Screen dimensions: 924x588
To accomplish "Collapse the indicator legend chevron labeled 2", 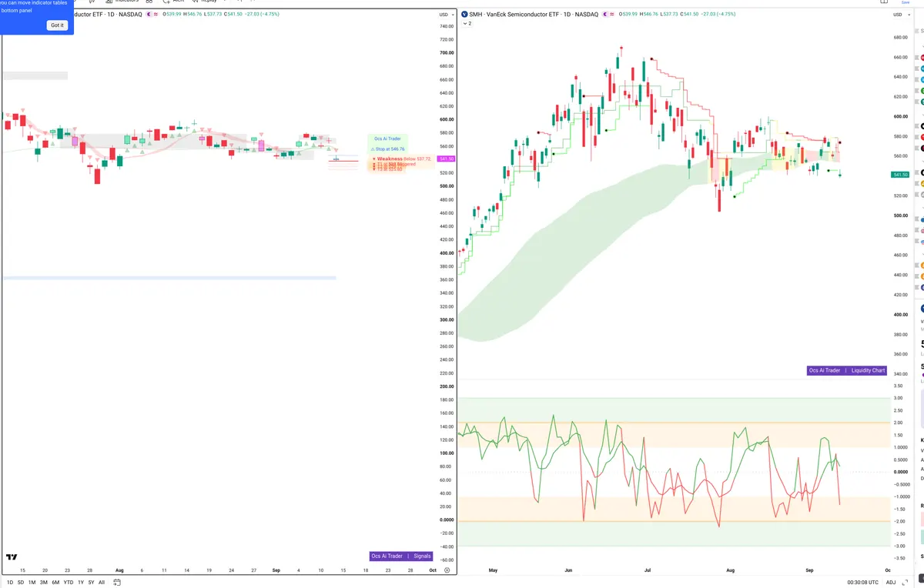I will (467, 24).
